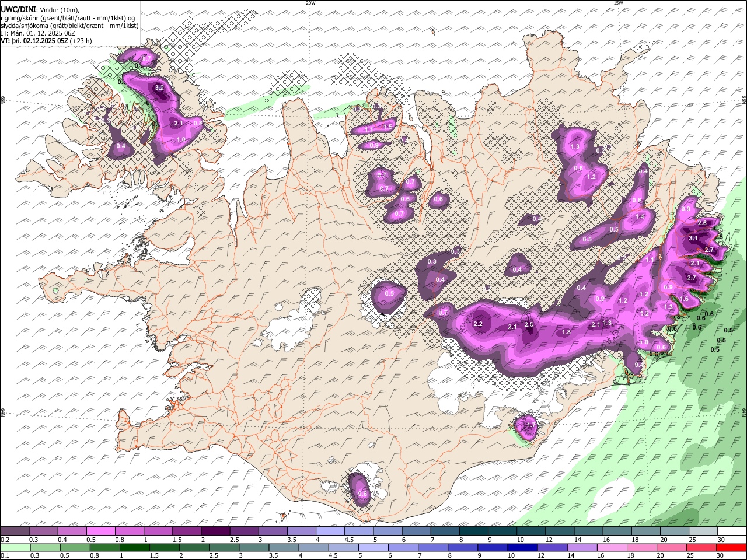Click the VT: þri. 02.12.2025 05Z text
This screenshot has width=747, height=560.
point(34,41)
